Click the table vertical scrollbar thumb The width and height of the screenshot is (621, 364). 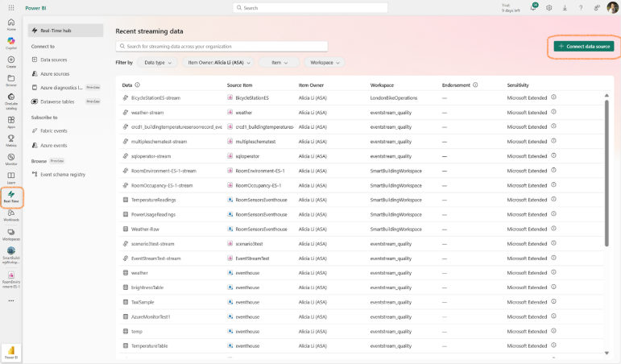pos(607,172)
